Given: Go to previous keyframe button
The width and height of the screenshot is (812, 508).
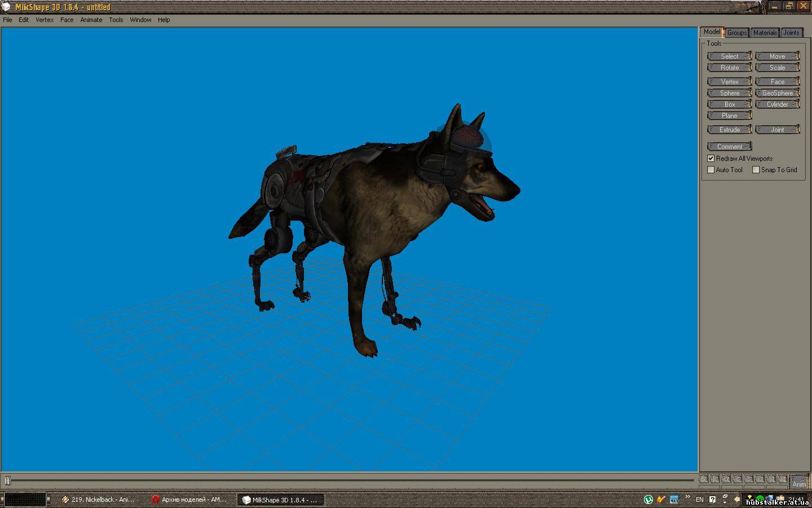Looking at the screenshot, I should pos(715,479).
